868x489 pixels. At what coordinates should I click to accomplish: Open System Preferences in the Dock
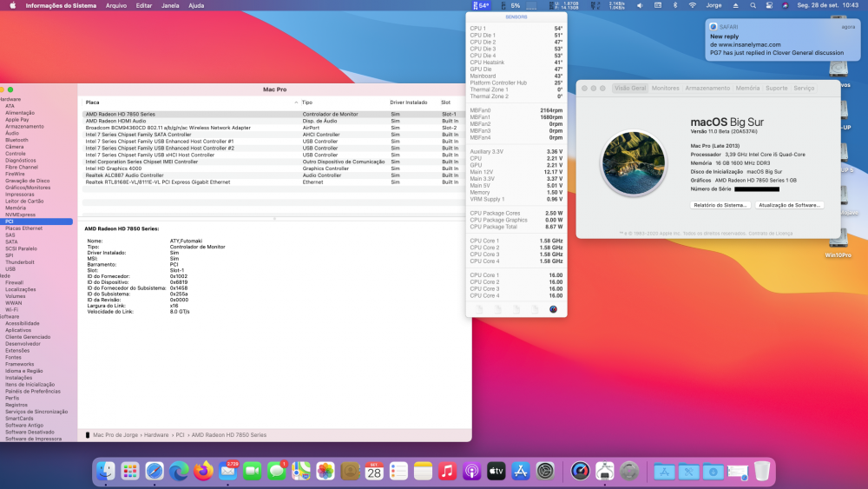[x=545, y=472]
